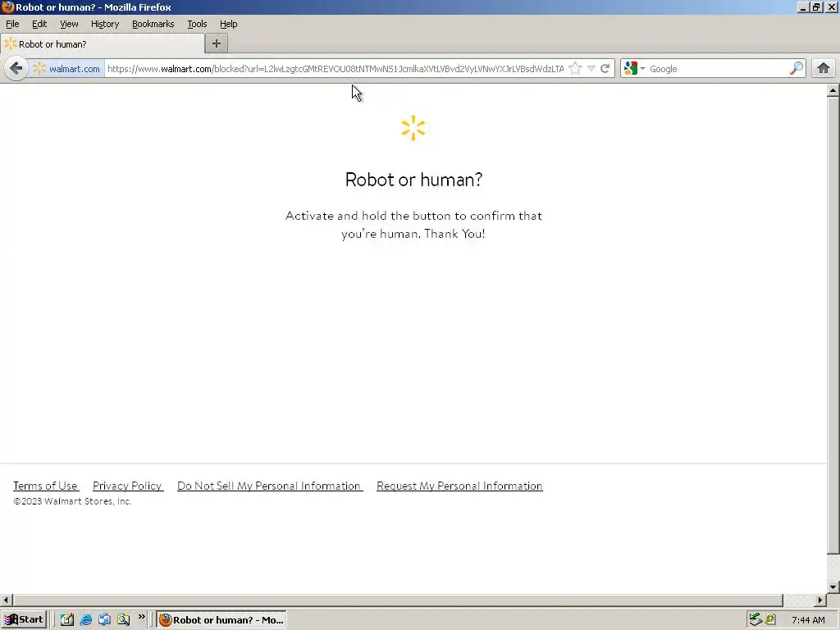Reload the page with refresh icon
Viewport: 840px width, 630px height.
(x=605, y=69)
